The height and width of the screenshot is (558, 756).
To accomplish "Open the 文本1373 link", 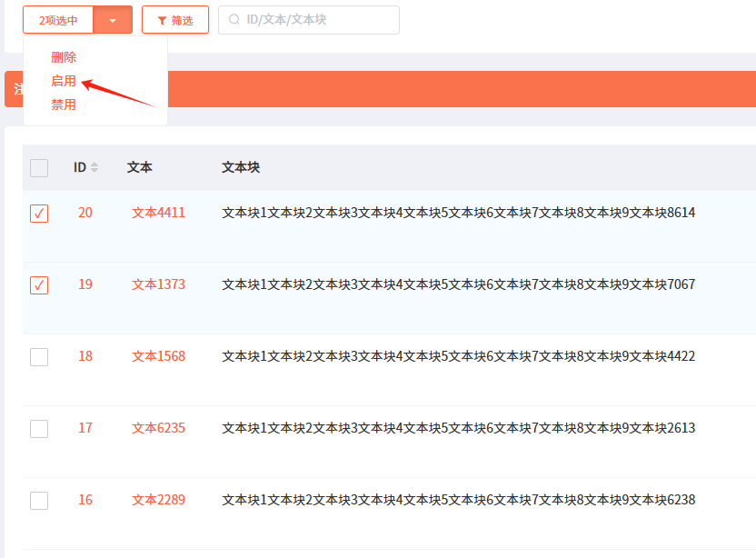I will (158, 284).
